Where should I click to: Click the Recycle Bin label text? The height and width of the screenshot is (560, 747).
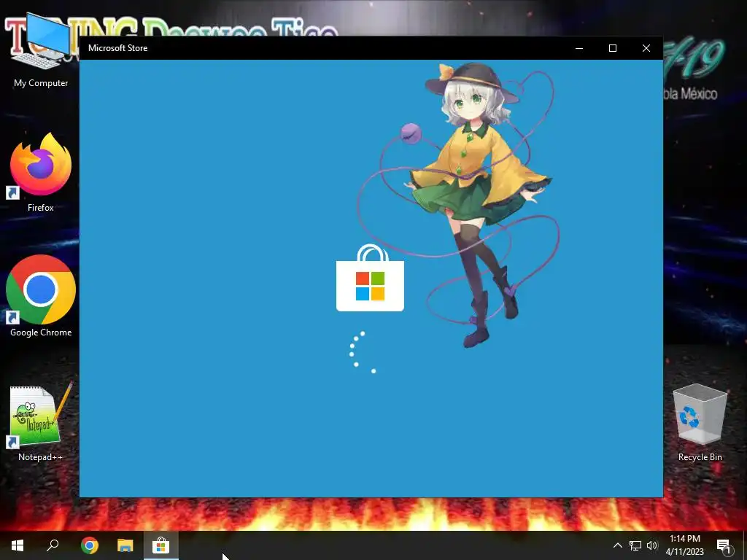pyautogui.click(x=700, y=457)
